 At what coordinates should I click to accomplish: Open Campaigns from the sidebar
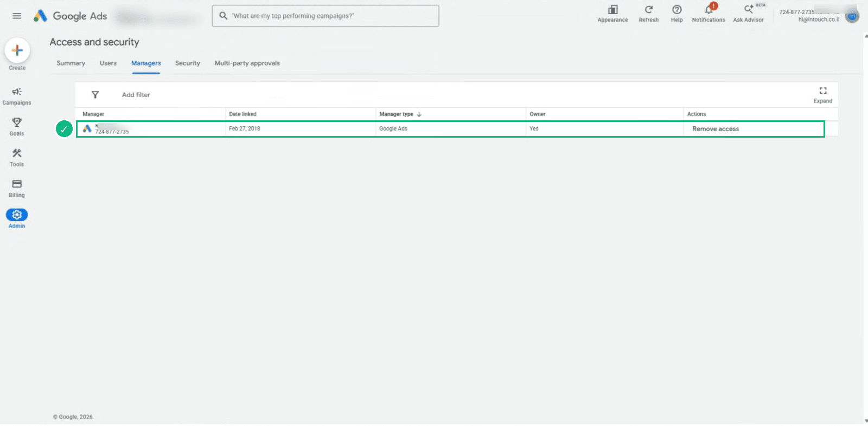pos(17,96)
